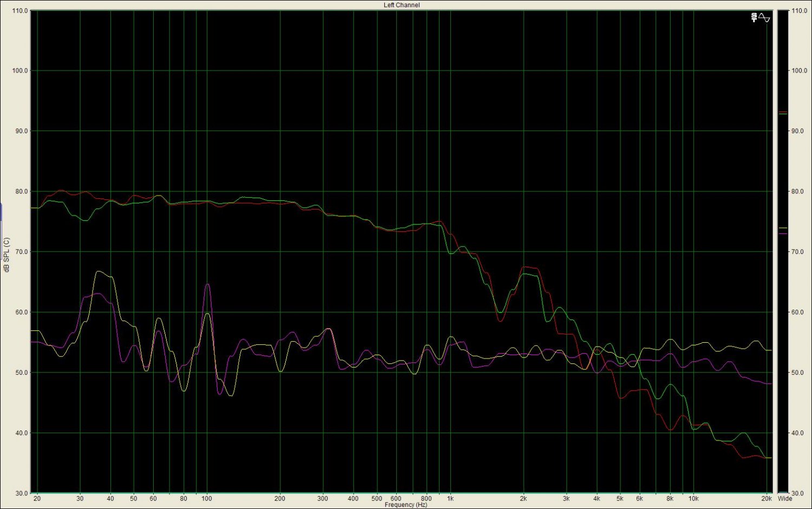Click the 30 frequency axis label

pyautogui.click(x=80, y=498)
